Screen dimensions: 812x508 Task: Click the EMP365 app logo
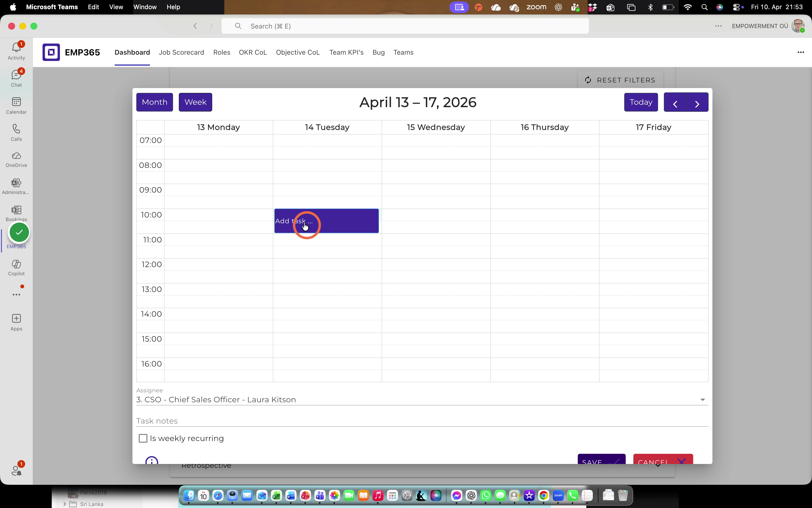[x=51, y=52]
